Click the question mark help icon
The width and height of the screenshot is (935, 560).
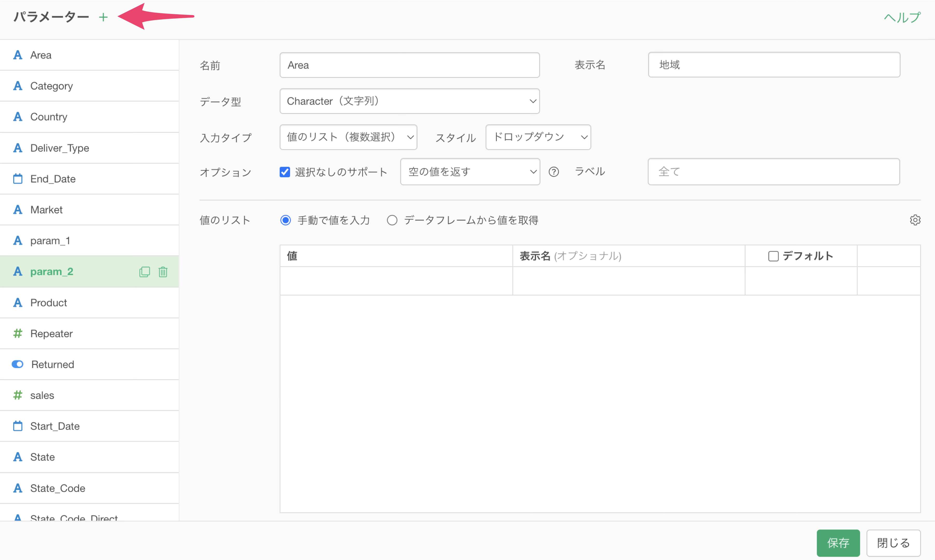(553, 172)
